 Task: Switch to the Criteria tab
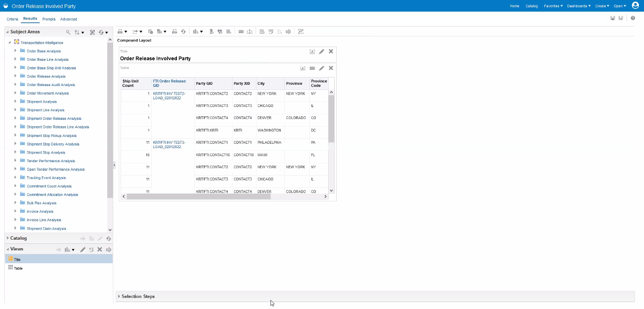12,19
